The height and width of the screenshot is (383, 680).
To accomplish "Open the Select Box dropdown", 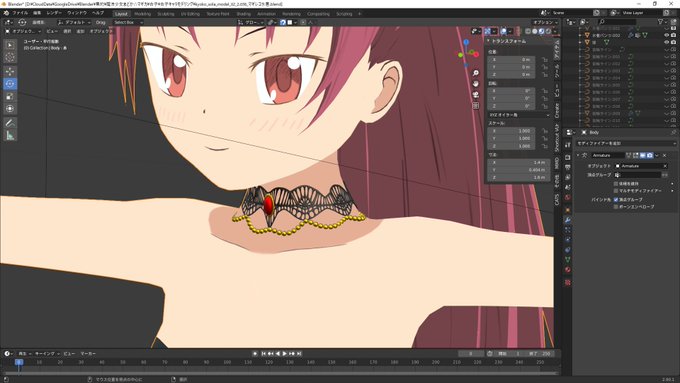I will tap(128, 22).
